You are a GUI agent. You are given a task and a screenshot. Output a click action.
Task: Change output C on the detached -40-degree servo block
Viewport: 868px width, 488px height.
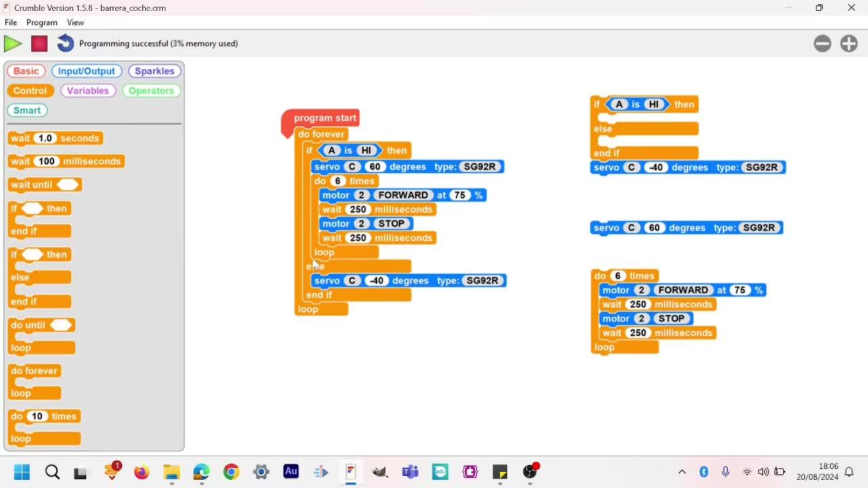(631, 167)
